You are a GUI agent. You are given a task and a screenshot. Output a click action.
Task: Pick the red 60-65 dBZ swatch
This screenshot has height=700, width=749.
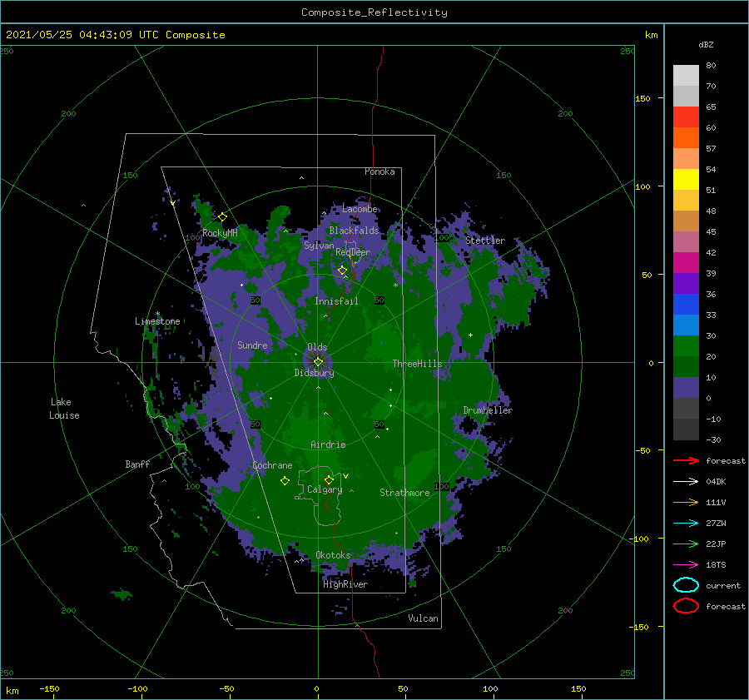click(686, 117)
